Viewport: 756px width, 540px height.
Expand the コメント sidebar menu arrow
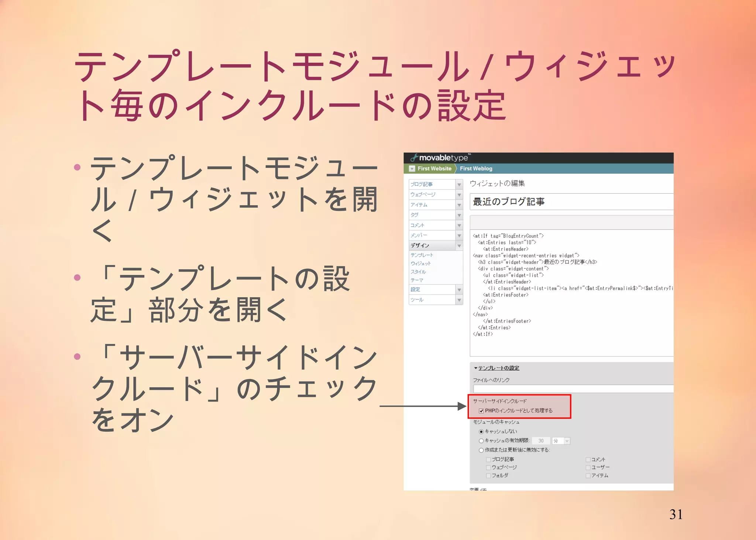point(459,225)
